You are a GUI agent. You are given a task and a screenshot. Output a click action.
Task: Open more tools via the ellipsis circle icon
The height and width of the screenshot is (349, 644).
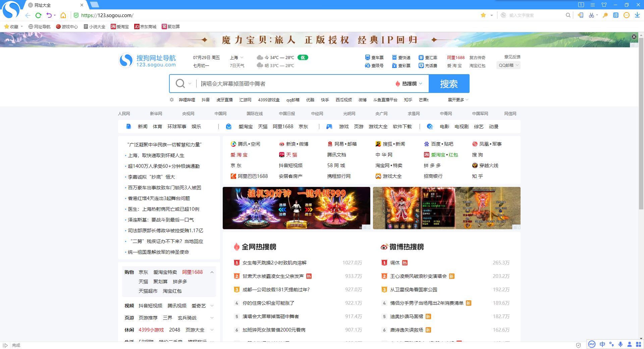coord(626,15)
